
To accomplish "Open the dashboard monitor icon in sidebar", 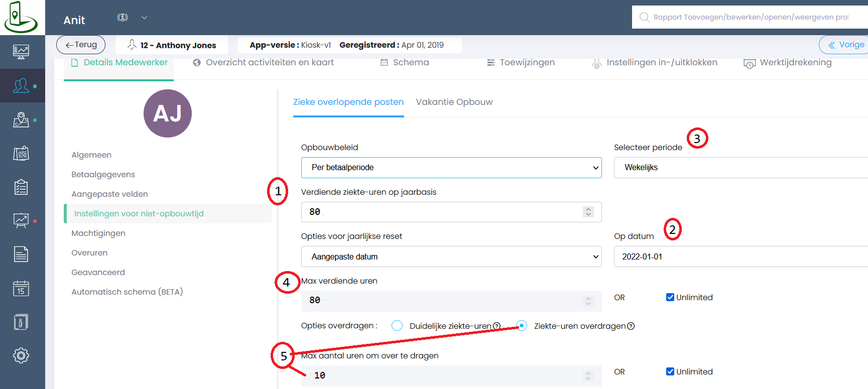I will tap(21, 52).
